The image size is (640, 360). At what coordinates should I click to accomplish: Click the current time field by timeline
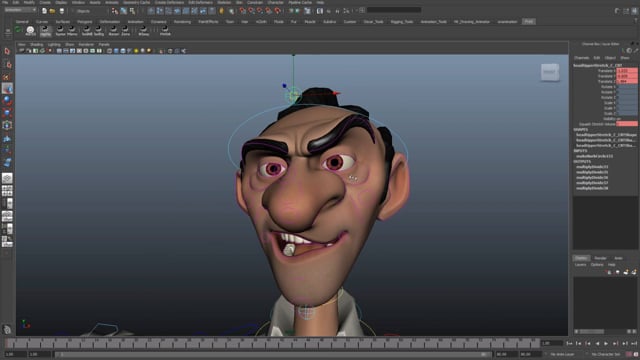point(551,344)
